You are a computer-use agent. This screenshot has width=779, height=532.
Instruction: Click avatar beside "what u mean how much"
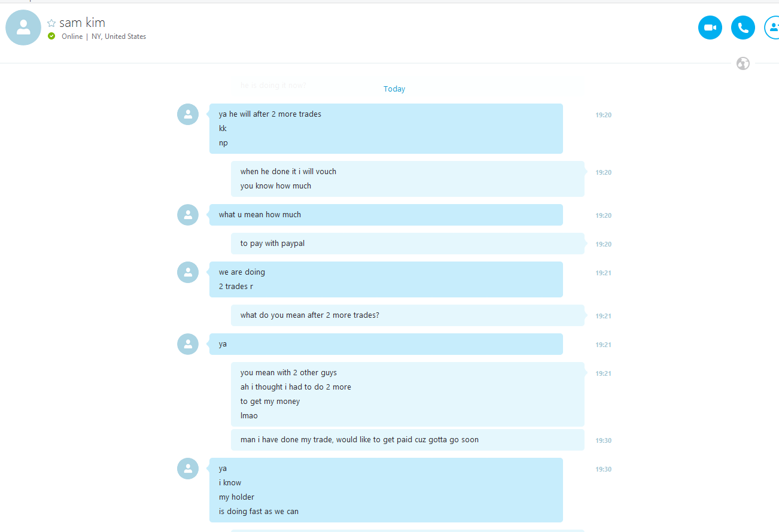(x=188, y=215)
